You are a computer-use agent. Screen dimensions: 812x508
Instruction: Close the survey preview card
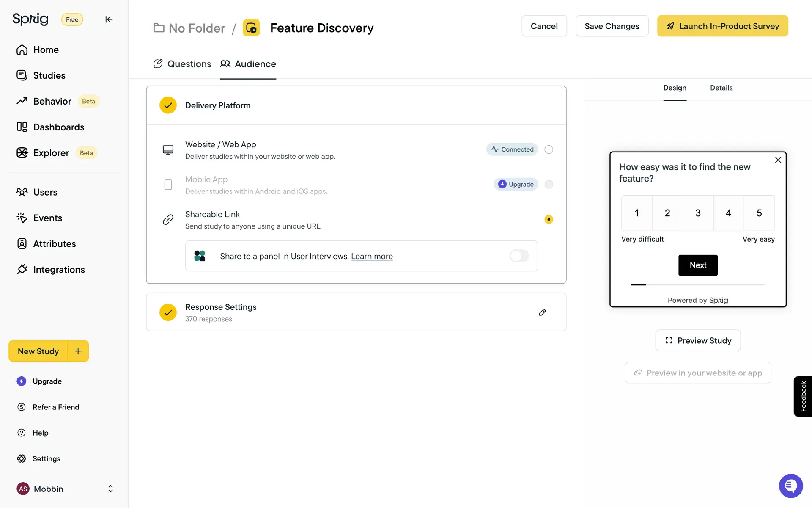[x=778, y=160]
